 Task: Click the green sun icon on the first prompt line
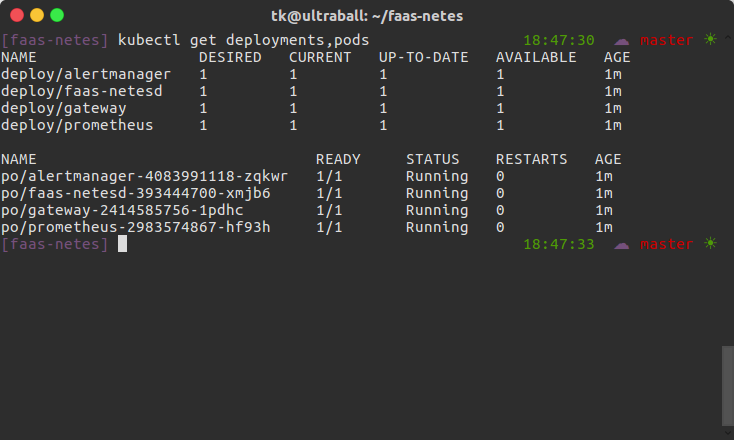[x=710, y=39]
